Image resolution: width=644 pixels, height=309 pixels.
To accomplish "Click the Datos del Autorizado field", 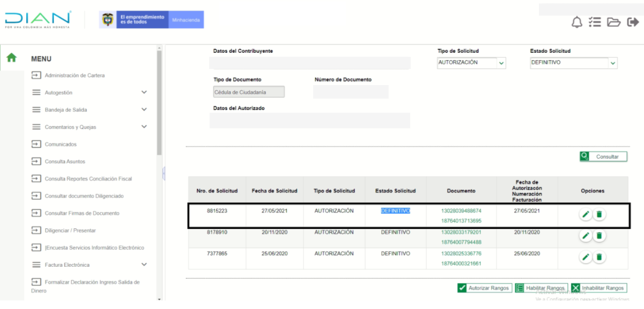I will [x=310, y=121].
